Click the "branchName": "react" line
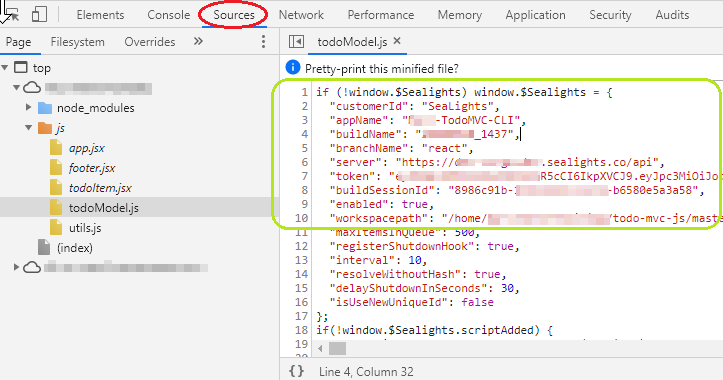Viewport: 723px width, 380px height. [401, 148]
